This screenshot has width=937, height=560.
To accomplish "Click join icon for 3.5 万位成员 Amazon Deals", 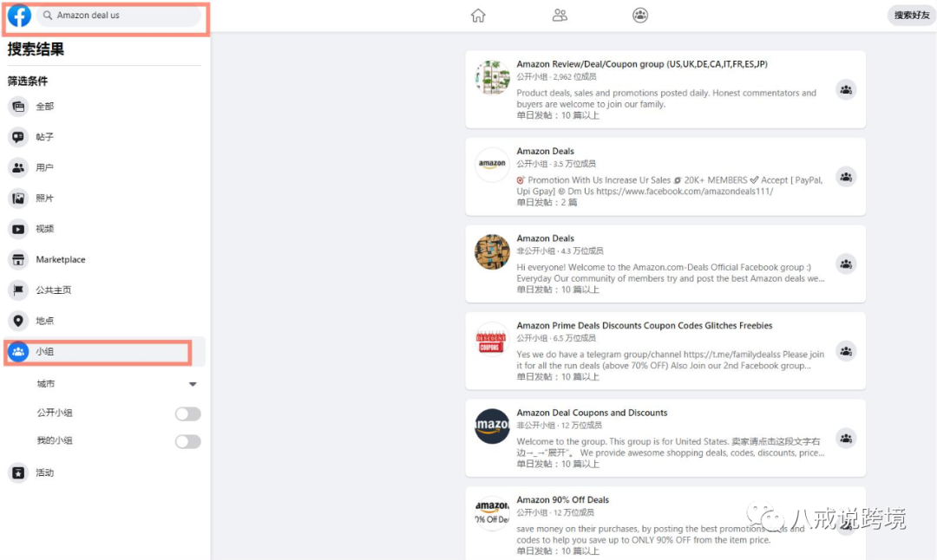I will (x=846, y=177).
